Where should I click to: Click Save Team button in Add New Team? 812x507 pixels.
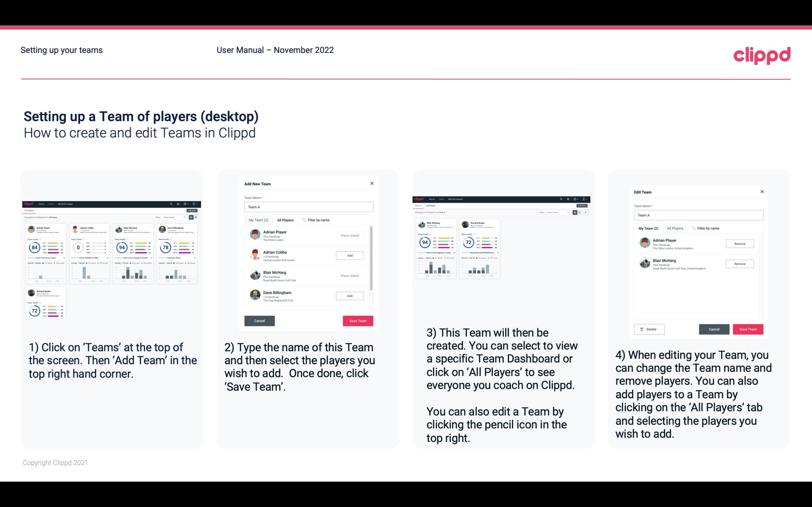(357, 321)
